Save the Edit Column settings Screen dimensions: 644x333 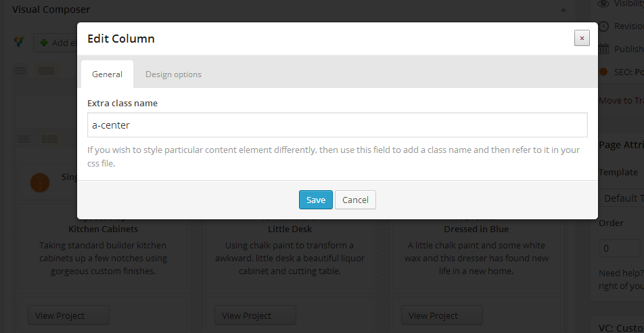pyautogui.click(x=315, y=200)
